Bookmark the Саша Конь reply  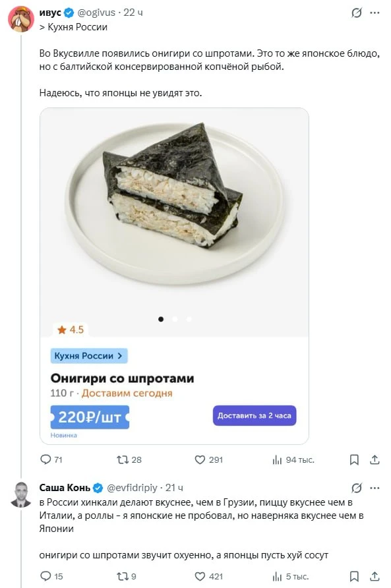tap(354, 576)
